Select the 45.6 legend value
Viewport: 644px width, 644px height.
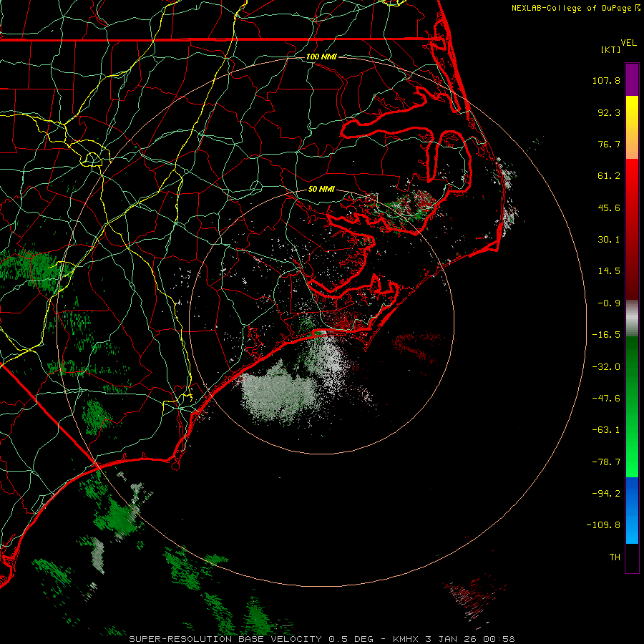coord(609,208)
